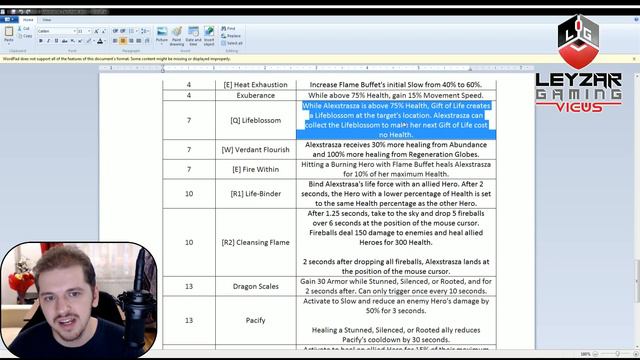Click the Paste button in Clipboard group
Screen dimensions: 640x360
pyautogui.click(x=9, y=34)
